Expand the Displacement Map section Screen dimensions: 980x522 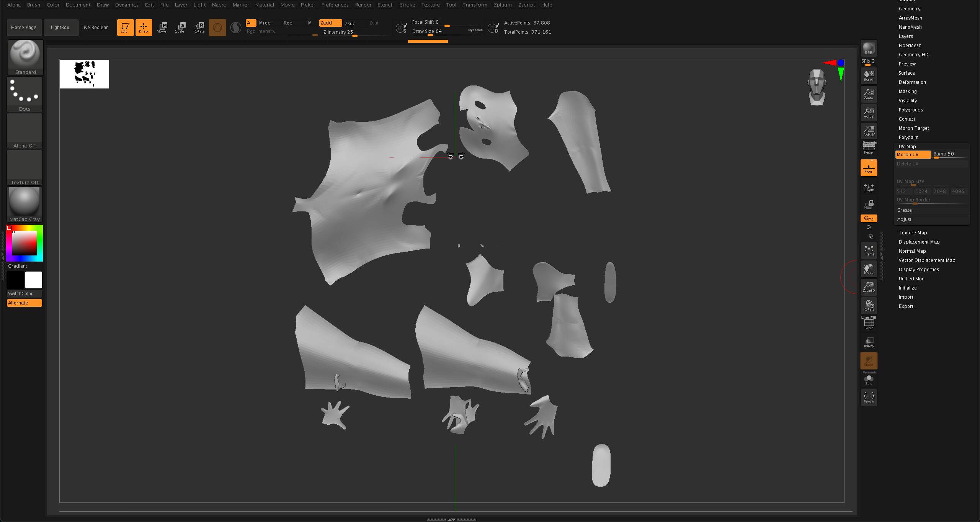[x=919, y=242]
